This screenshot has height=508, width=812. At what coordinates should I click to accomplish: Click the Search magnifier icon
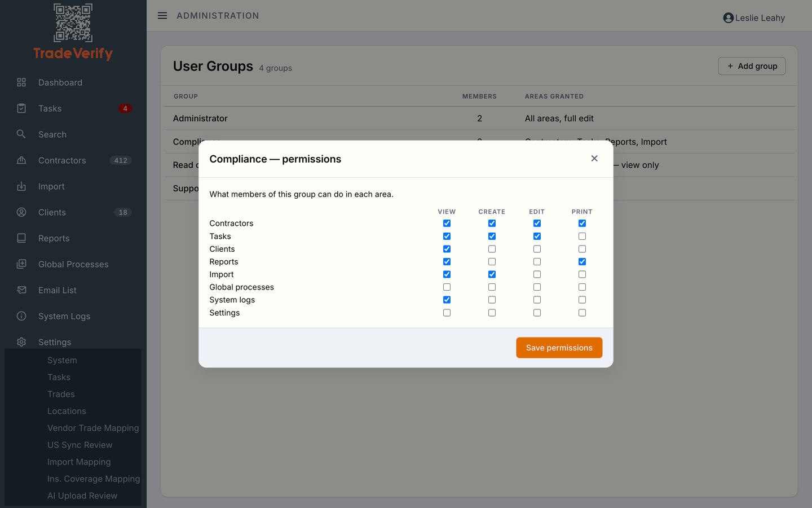click(x=21, y=134)
